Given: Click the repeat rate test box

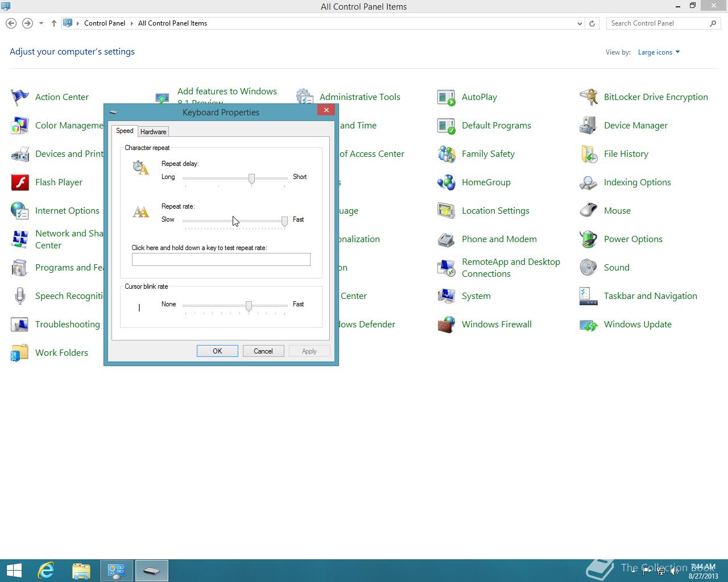Looking at the screenshot, I should coord(221,260).
